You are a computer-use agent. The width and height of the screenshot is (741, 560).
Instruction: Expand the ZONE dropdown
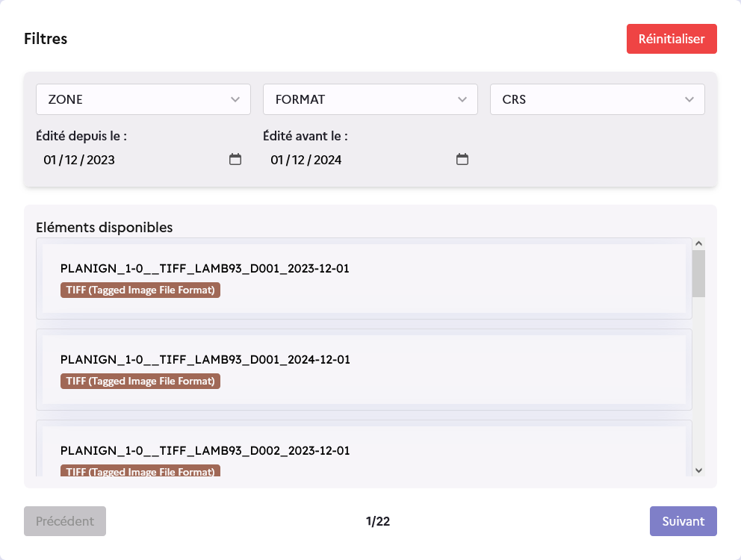click(x=143, y=99)
